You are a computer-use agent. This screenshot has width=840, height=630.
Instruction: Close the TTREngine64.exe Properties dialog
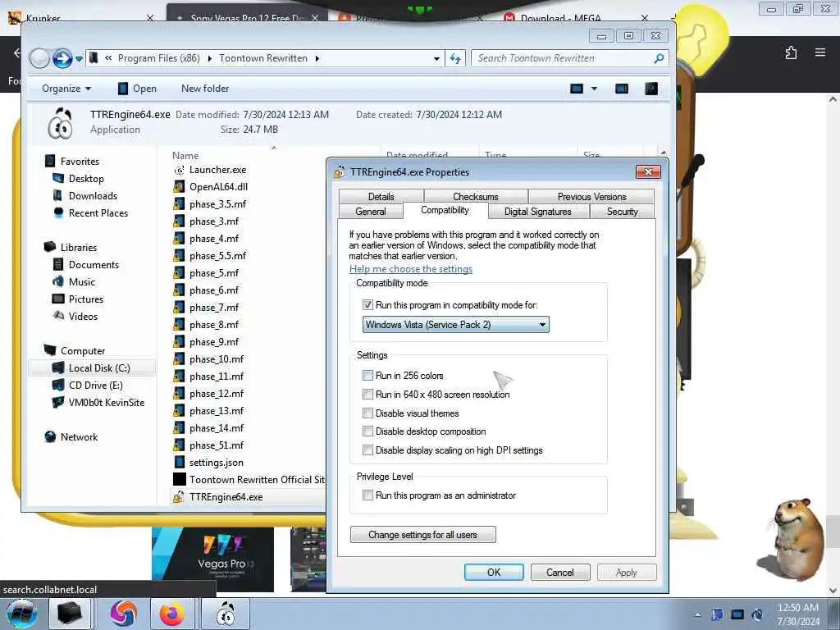[x=648, y=172]
